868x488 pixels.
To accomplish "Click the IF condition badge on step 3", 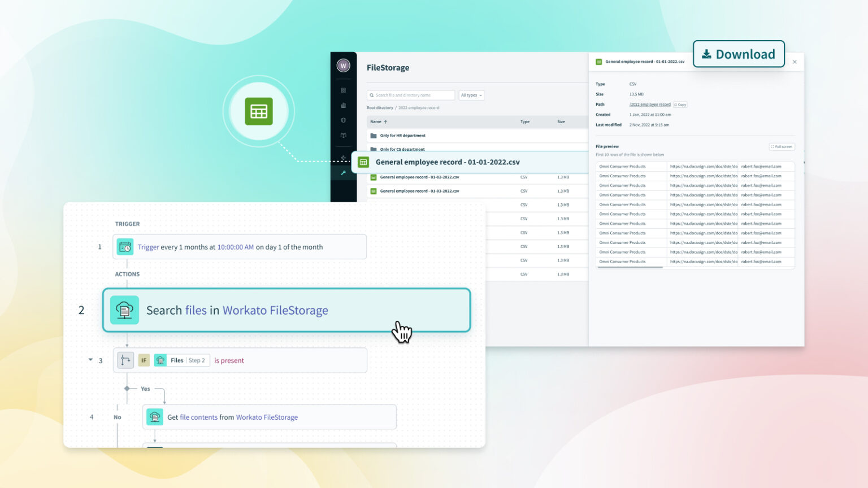I will [x=144, y=360].
